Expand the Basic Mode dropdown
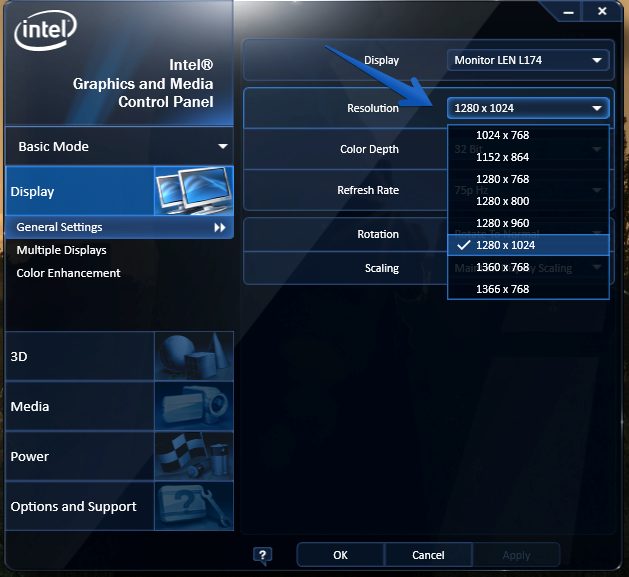 click(x=119, y=146)
